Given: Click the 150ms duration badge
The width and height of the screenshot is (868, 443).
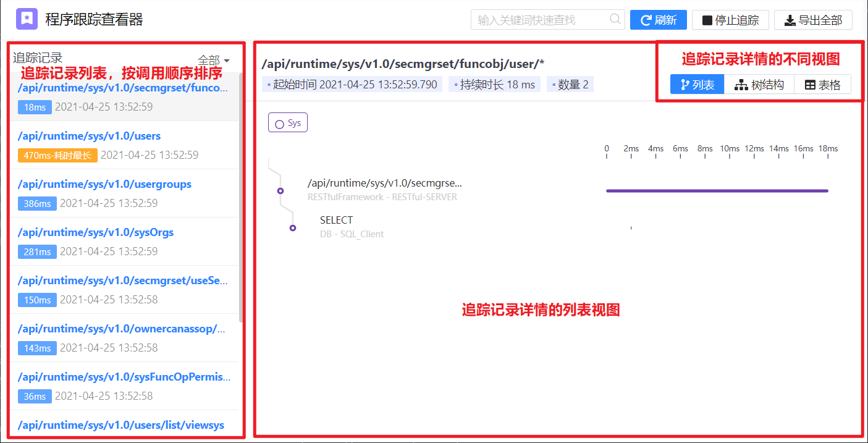Looking at the screenshot, I should [x=37, y=300].
